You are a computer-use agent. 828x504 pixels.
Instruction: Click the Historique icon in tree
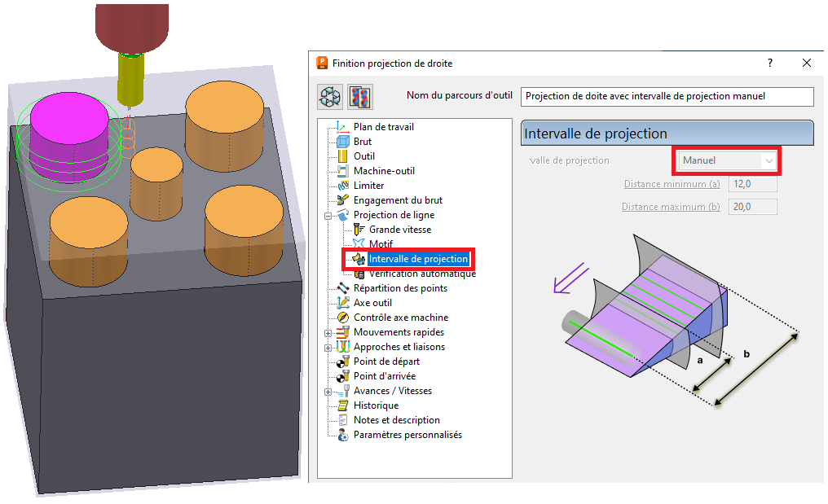pyautogui.click(x=342, y=405)
